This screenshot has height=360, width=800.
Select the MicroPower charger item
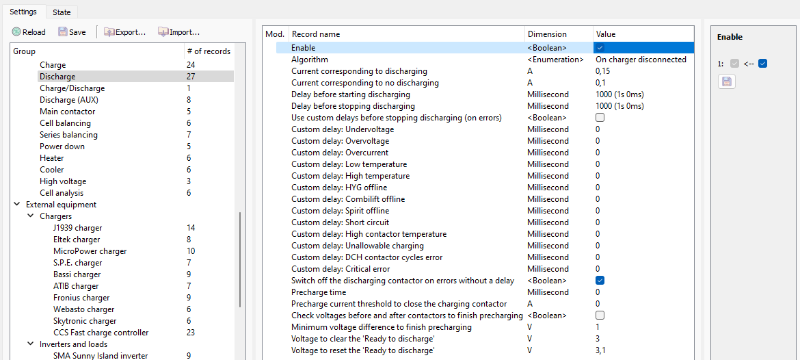tap(90, 251)
